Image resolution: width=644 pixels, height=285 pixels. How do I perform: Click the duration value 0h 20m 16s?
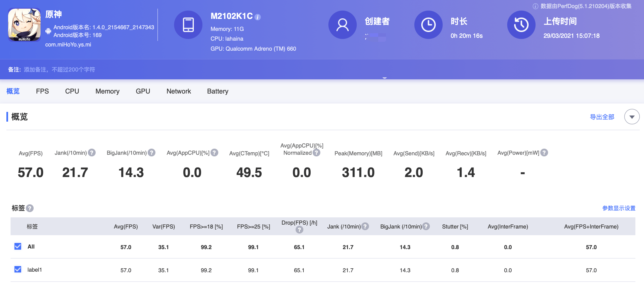pos(467,36)
